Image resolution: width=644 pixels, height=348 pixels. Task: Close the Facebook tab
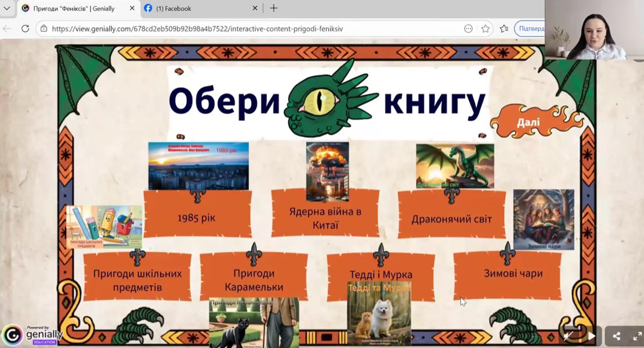point(256,9)
